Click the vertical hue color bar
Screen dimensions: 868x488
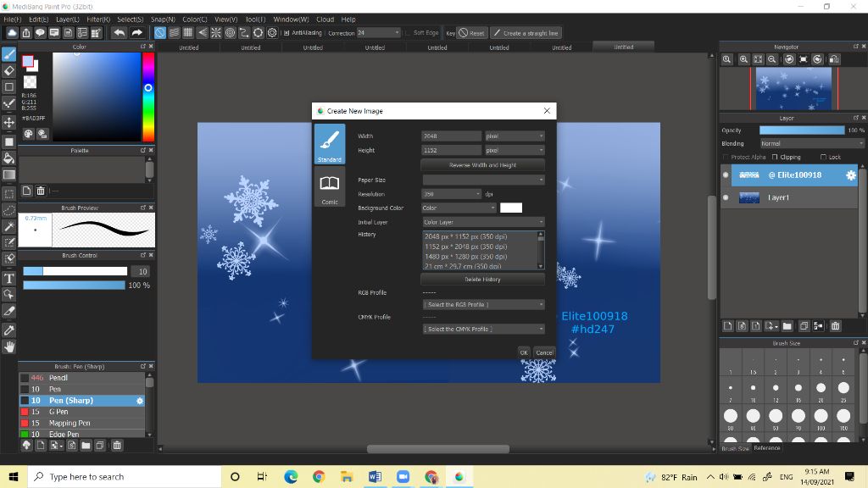tap(148, 97)
